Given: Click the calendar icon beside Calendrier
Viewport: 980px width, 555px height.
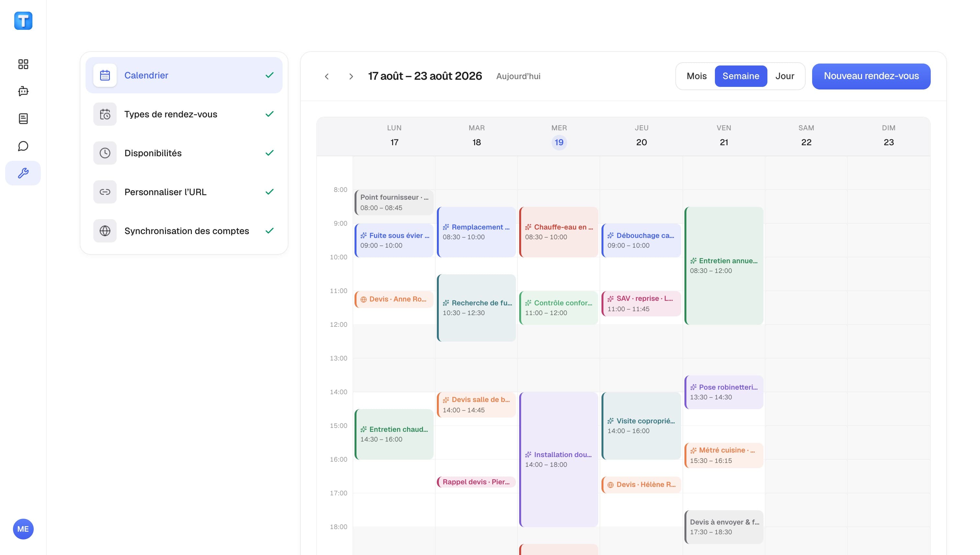Looking at the screenshot, I should click(105, 75).
